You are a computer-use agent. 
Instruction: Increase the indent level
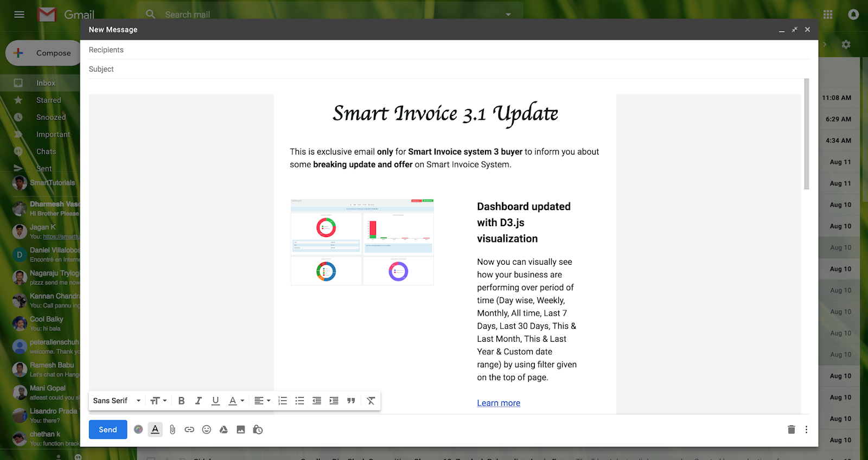334,401
